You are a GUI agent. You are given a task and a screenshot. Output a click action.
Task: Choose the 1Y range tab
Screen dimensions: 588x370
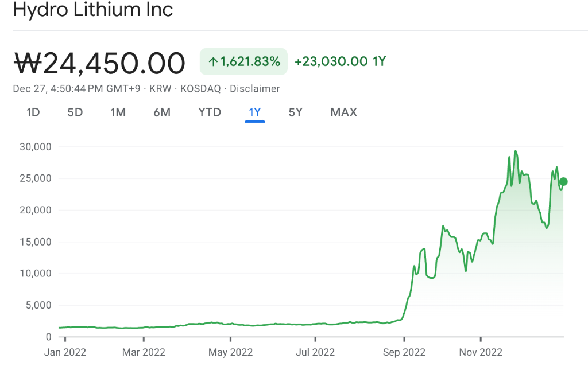[x=254, y=112]
